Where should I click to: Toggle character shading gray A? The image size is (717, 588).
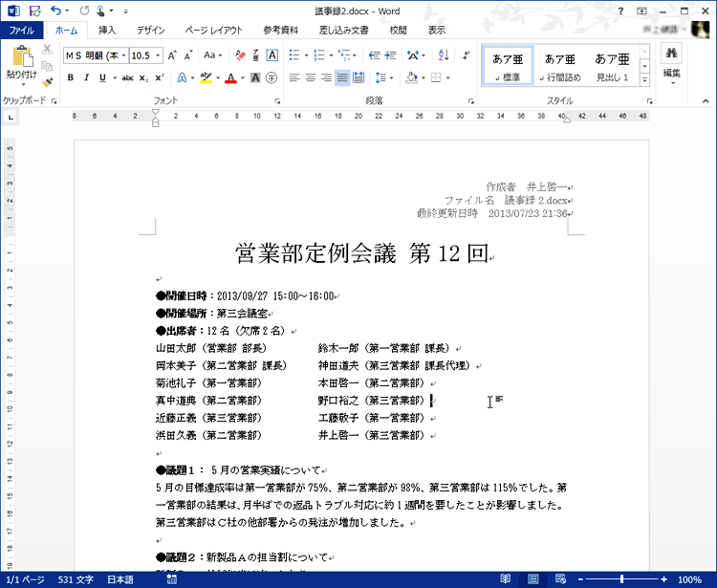pyautogui.click(x=255, y=77)
